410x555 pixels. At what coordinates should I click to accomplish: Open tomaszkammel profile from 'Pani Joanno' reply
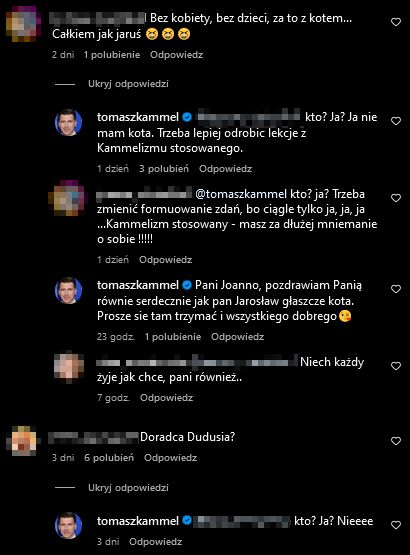138,285
